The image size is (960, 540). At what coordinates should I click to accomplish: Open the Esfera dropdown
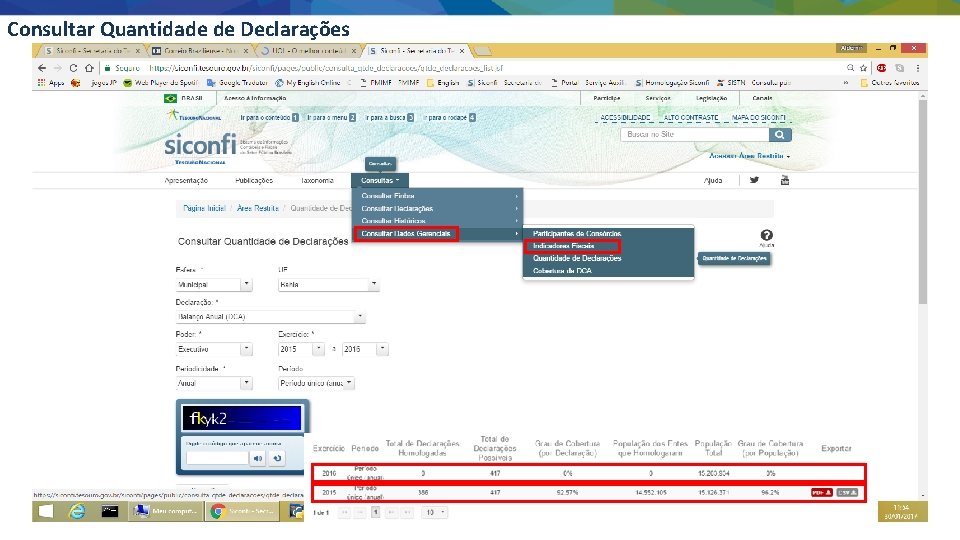pos(214,285)
